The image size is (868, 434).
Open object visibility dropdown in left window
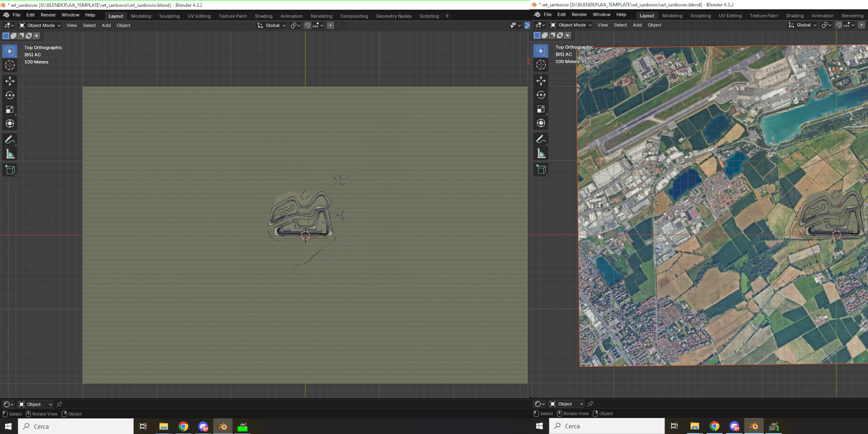[x=515, y=25]
